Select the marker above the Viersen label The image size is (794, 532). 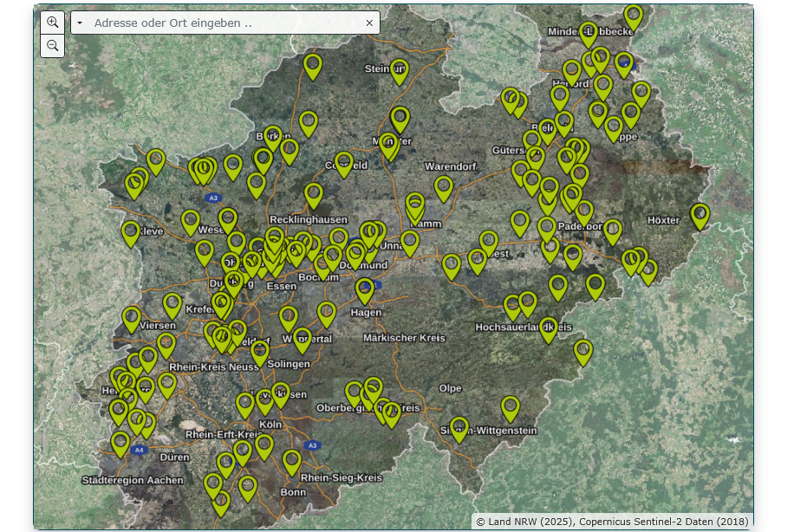(132, 318)
